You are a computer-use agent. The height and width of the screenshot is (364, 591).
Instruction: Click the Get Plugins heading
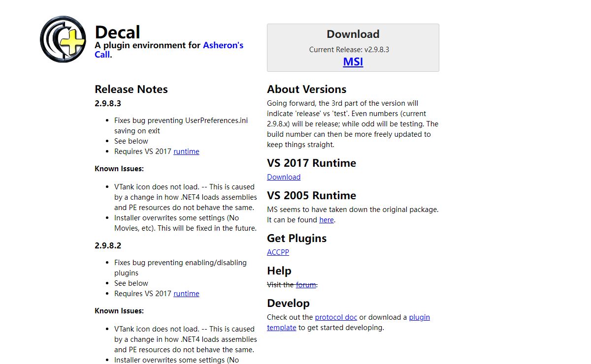[297, 238]
